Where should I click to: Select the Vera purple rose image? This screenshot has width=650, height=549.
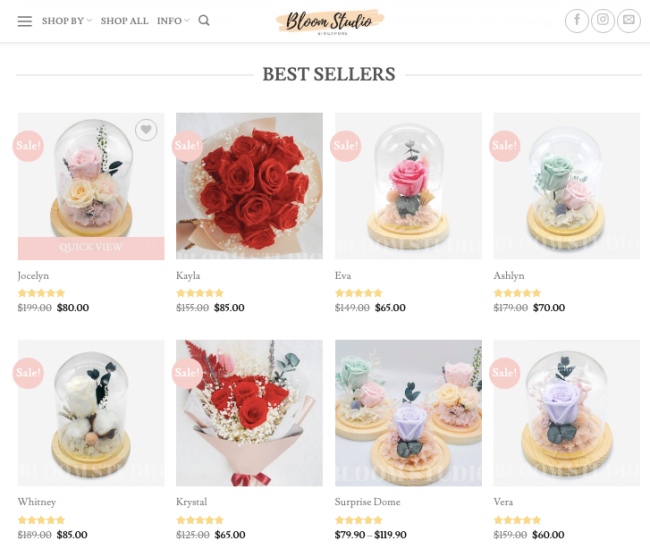[567, 413]
